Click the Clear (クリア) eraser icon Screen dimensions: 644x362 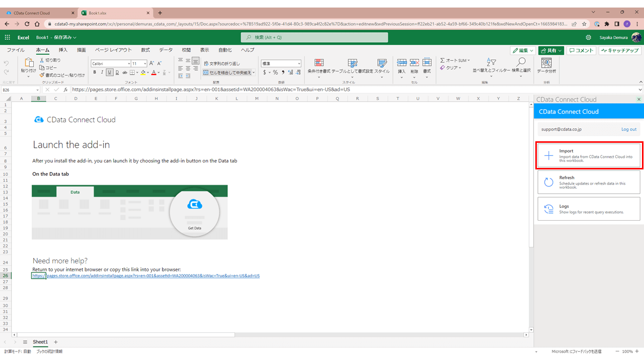[x=442, y=67]
